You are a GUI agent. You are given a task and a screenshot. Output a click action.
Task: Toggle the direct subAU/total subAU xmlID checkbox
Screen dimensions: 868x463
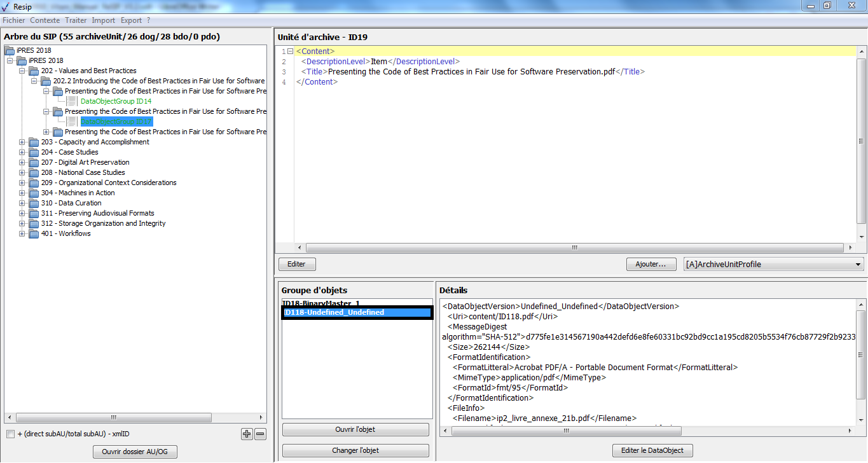[x=10, y=434]
